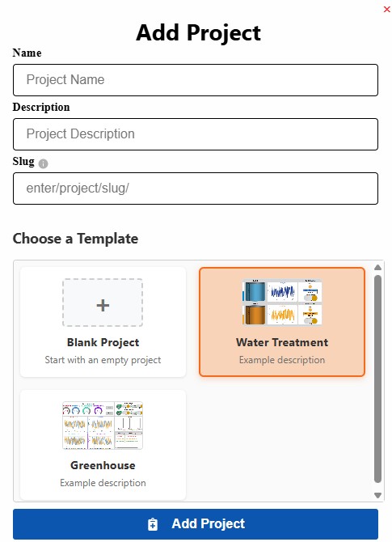Click the Water Treatment dashboard thumbnail
Image resolution: width=392 pixels, height=542 pixels.
282,302
